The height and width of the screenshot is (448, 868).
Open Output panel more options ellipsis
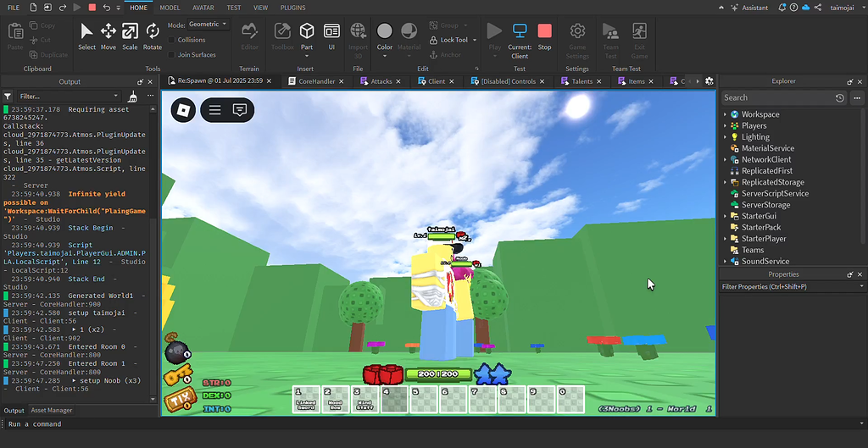tap(150, 97)
